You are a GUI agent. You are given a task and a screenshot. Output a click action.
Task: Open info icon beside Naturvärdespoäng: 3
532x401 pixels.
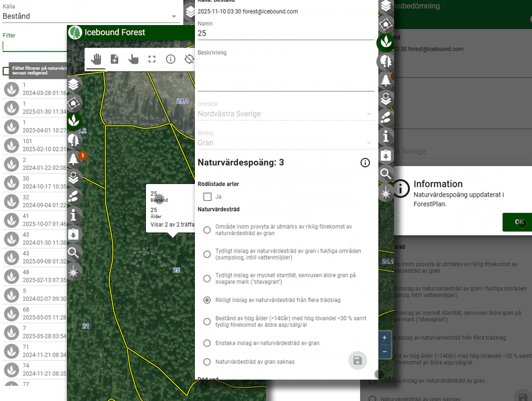pyautogui.click(x=365, y=163)
